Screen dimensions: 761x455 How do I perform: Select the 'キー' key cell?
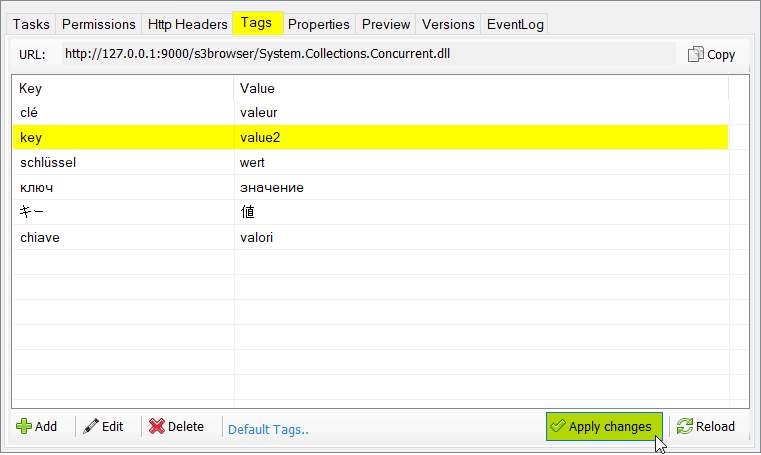123,212
